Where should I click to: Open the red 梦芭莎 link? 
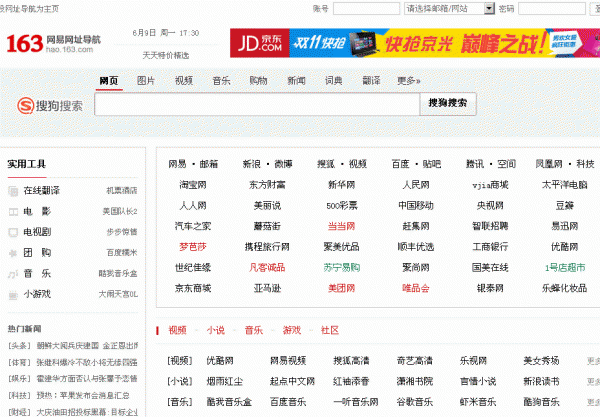(x=193, y=247)
